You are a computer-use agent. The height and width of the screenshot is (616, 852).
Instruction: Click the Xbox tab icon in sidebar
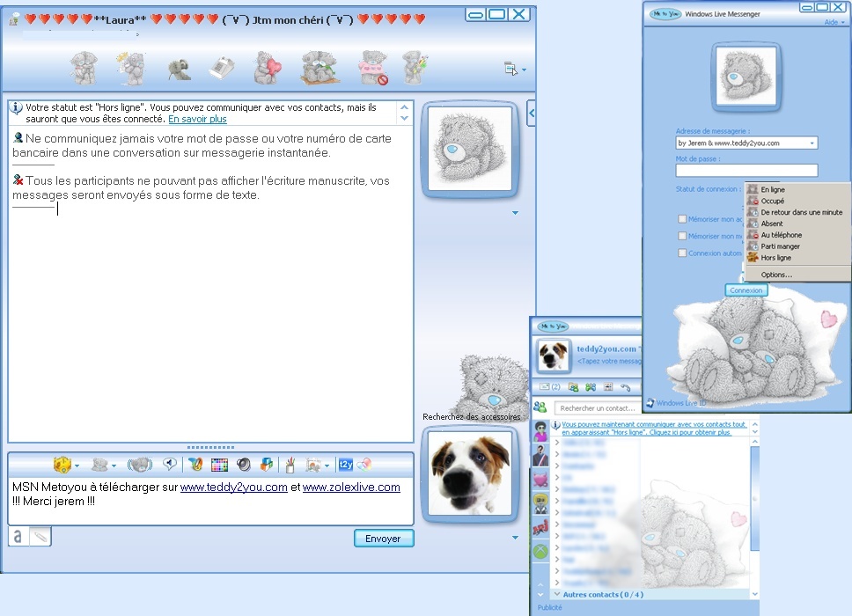coord(540,552)
